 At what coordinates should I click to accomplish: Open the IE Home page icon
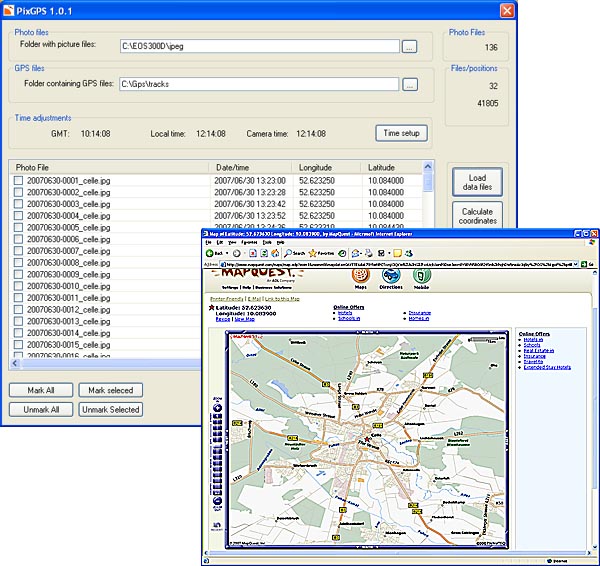pyautogui.click(x=275, y=253)
